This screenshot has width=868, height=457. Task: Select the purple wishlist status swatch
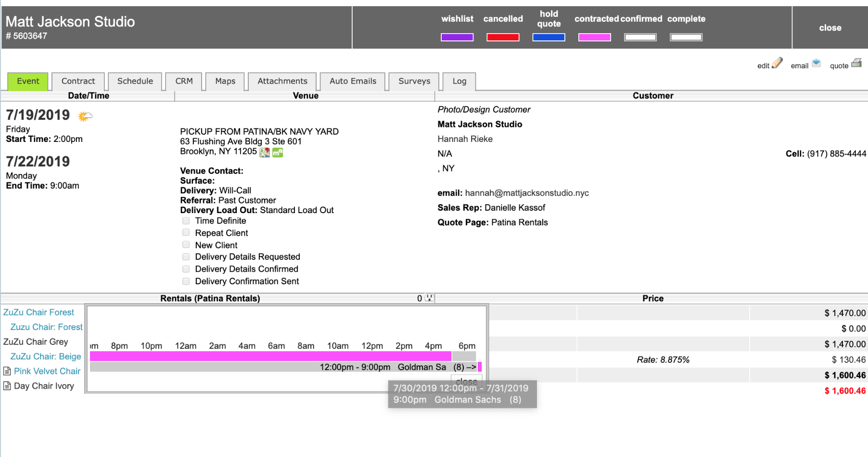457,38
